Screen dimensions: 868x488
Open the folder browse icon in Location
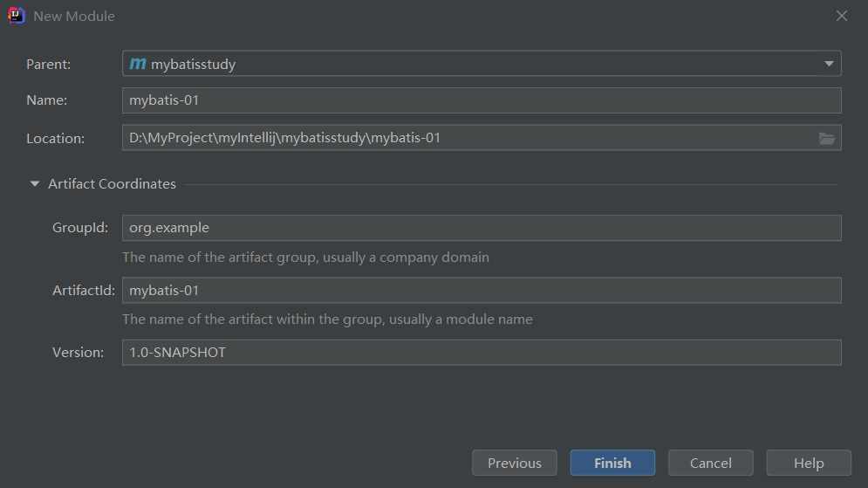click(827, 138)
